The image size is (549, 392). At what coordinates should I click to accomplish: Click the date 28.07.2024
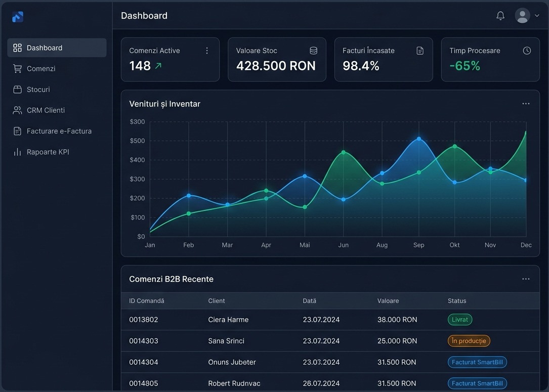pyautogui.click(x=321, y=383)
